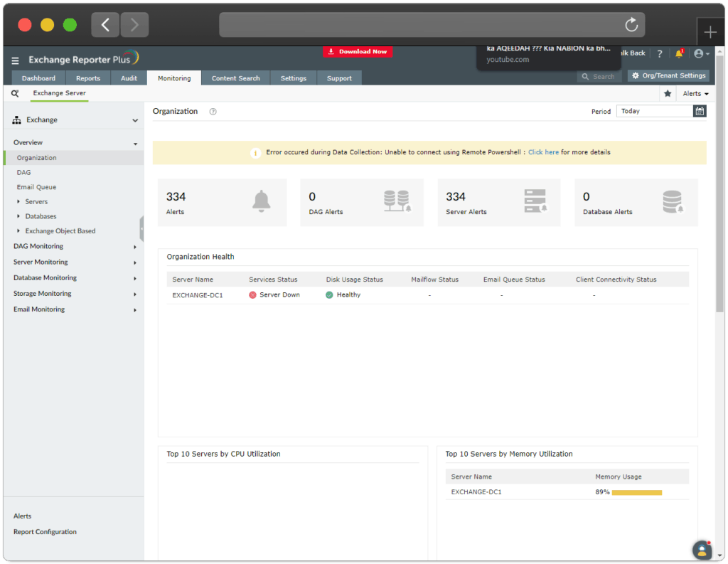
Task: Switch to the Settings tab
Action: (294, 78)
